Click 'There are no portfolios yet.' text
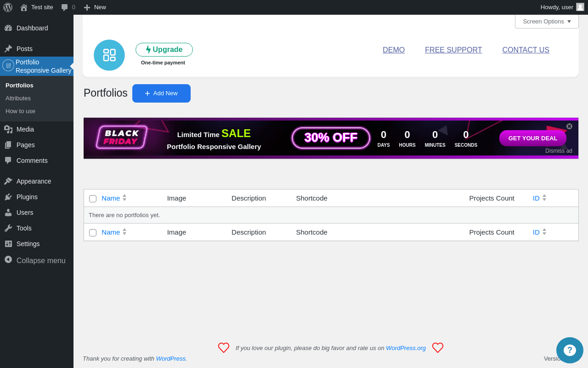Viewport: 588px width, 368px height. tap(124, 215)
